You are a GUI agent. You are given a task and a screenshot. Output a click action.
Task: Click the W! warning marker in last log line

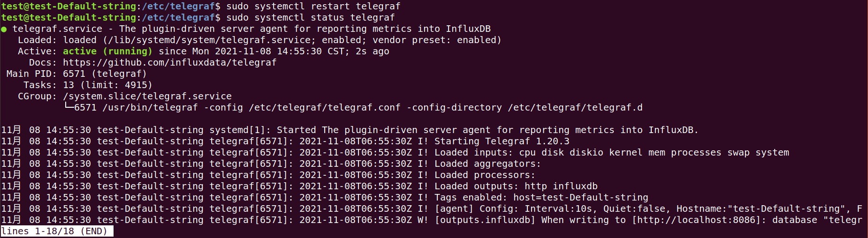423,220
